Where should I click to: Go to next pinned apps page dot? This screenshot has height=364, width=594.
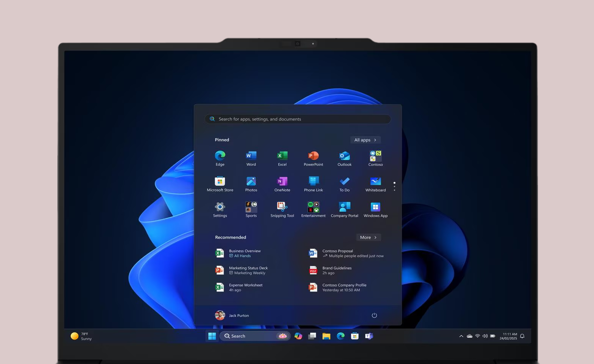(x=394, y=187)
